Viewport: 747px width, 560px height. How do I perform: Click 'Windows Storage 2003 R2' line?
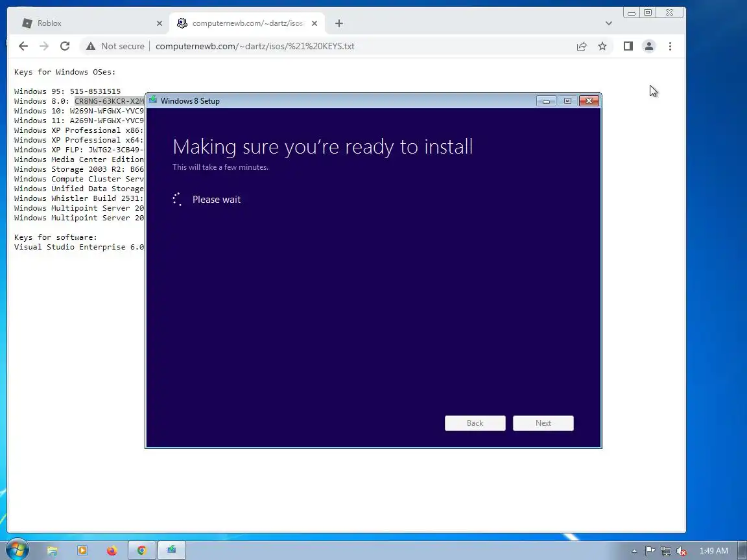[78, 169]
